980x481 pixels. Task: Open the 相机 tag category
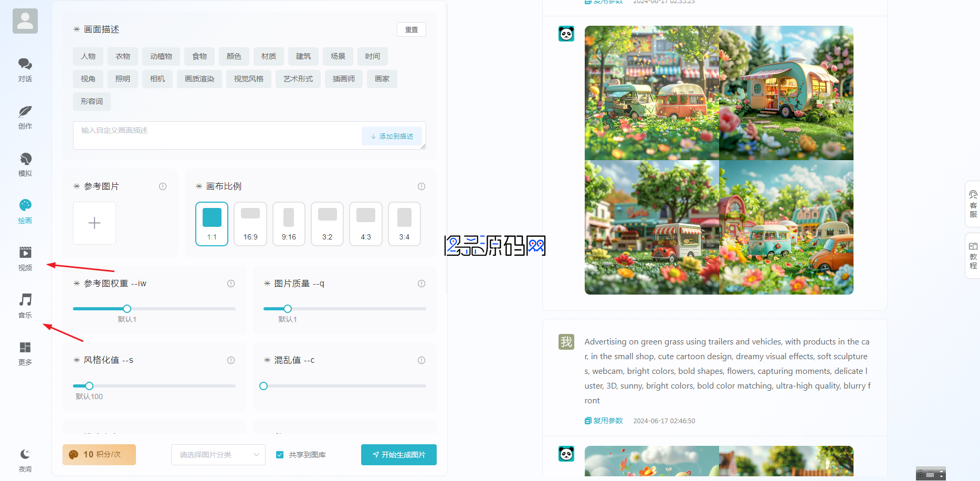coord(157,79)
